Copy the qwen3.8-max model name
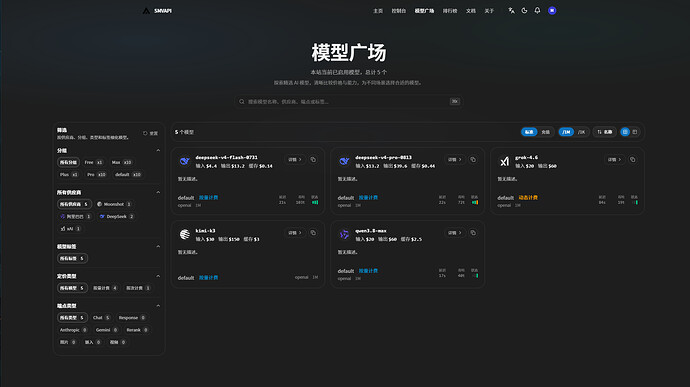The image size is (690, 387). pos(473,232)
